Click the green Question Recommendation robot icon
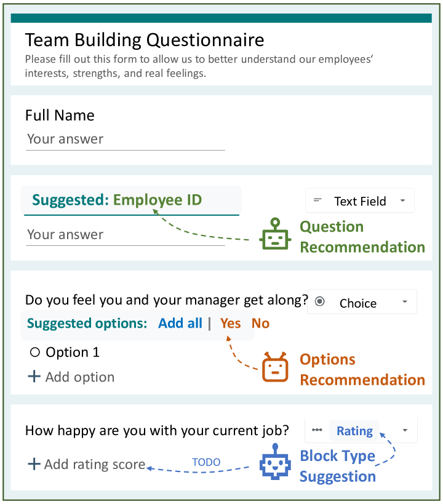 (275, 234)
